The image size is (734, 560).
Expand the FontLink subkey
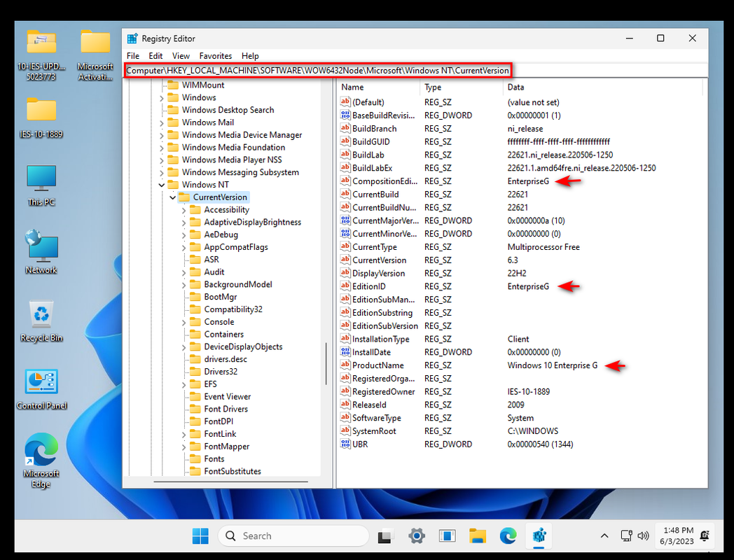183,435
